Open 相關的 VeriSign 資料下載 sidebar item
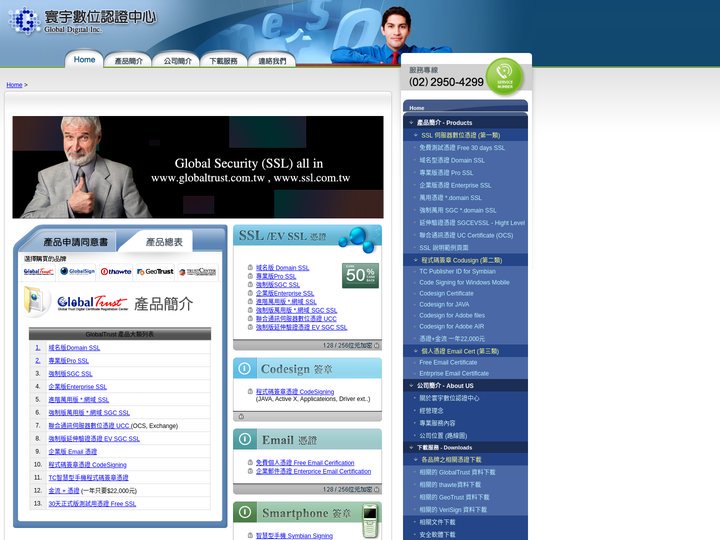The image size is (720, 540). (x=452, y=509)
